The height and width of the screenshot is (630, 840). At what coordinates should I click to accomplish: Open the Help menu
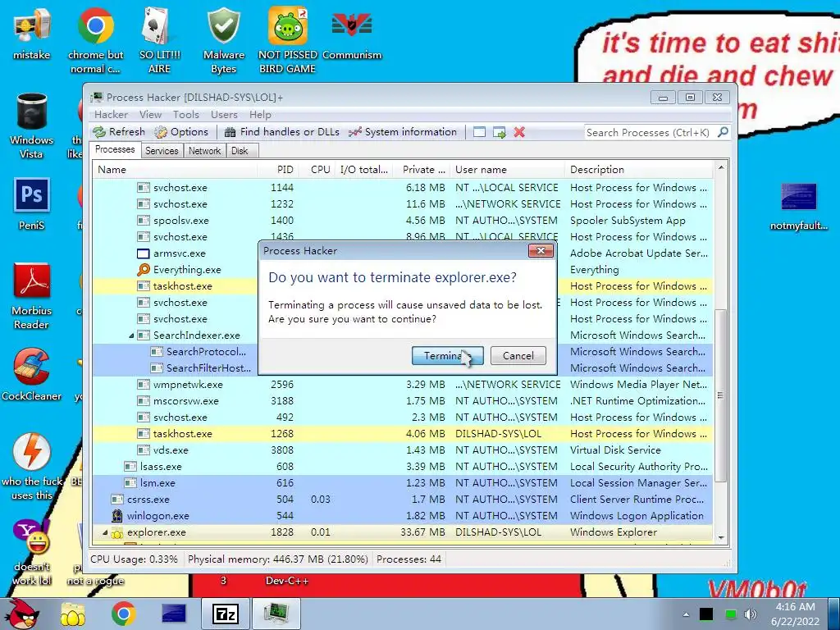260,115
